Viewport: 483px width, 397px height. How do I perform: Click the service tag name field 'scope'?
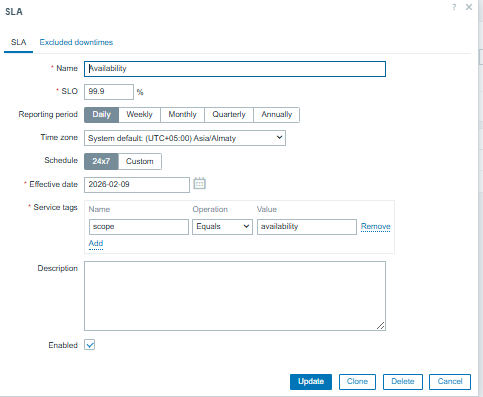click(x=139, y=227)
